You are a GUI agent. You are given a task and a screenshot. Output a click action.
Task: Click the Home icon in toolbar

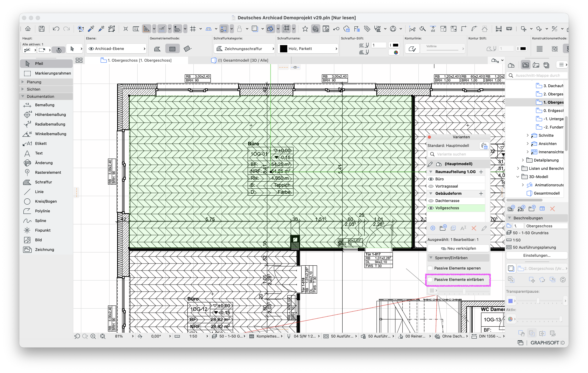[x=28, y=29]
